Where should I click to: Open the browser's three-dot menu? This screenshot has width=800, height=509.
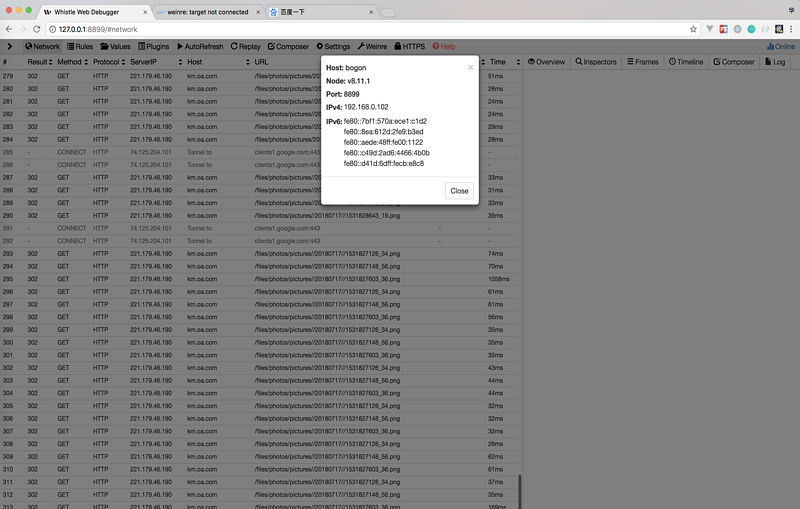tap(791, 29)
